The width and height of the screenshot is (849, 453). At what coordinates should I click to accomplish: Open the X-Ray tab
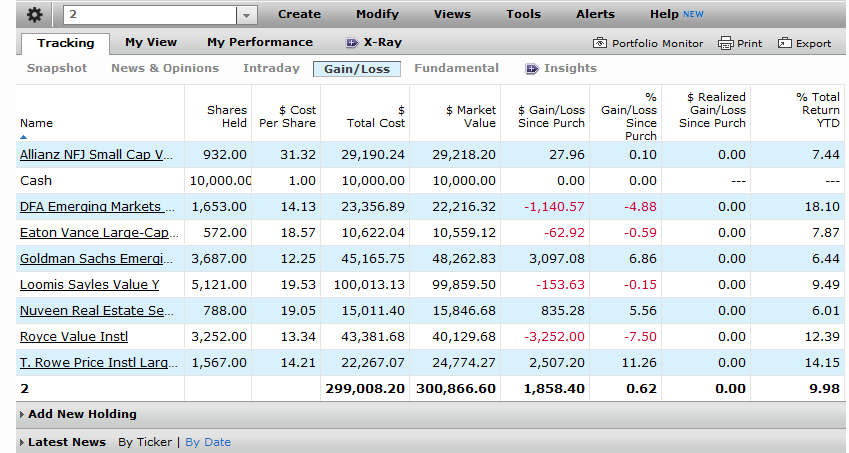[382, 43]
